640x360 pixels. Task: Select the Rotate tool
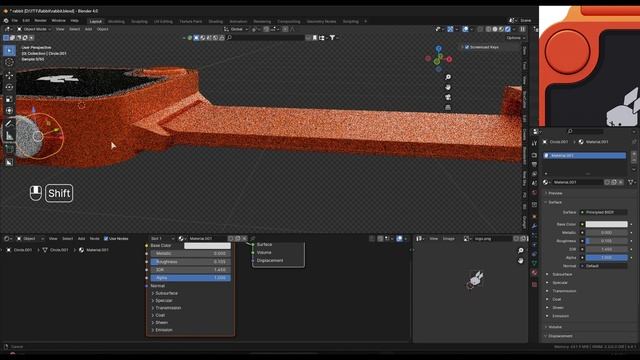(x=9, y=87)
